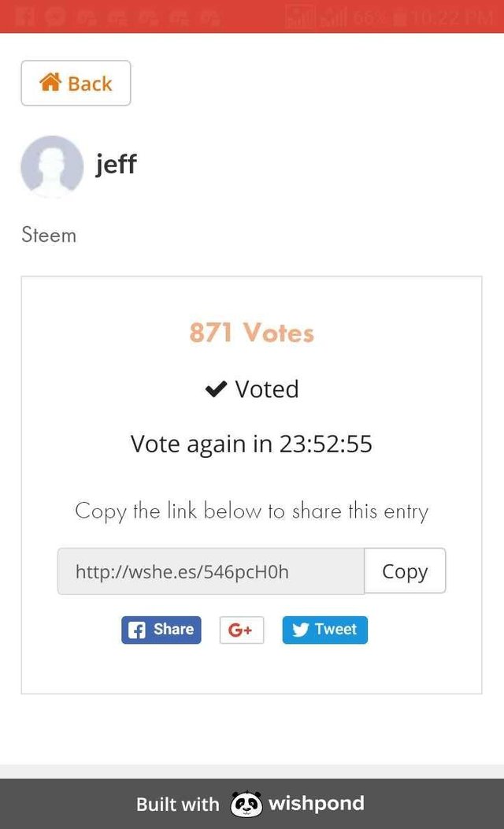This screenshot has height=829, width=504.
Task: Focus the wshe.es share link field
Action: click(210, 571)
